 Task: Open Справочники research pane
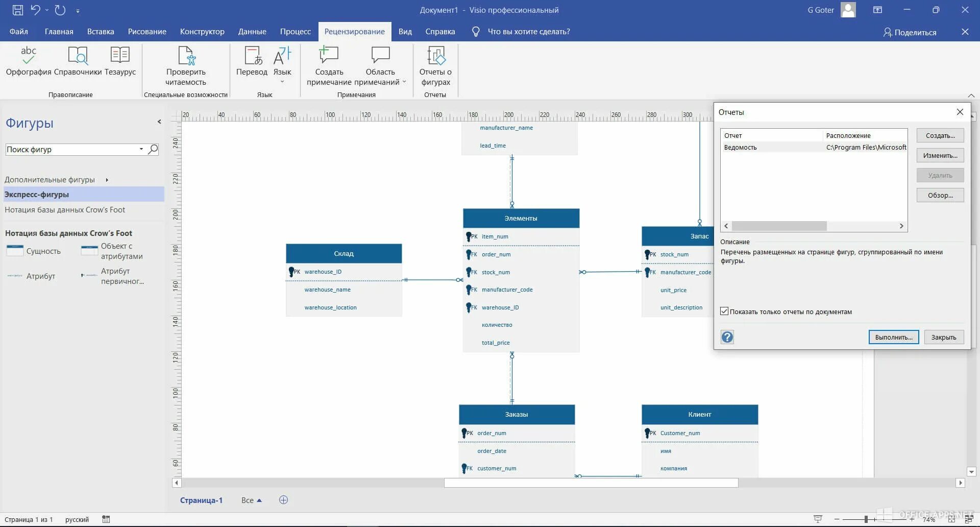coord(78,61)
